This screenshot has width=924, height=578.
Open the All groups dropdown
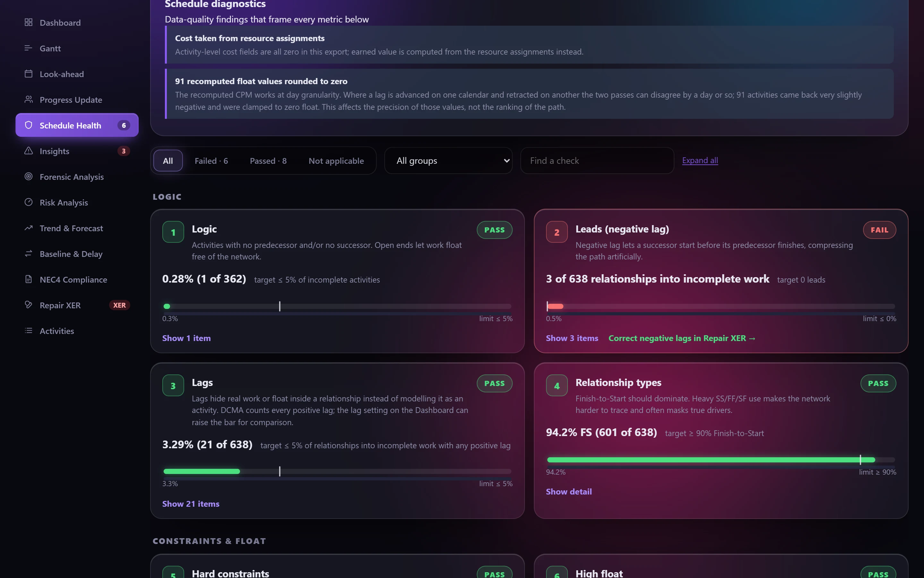pyautogui.click(x=448, y=161)
